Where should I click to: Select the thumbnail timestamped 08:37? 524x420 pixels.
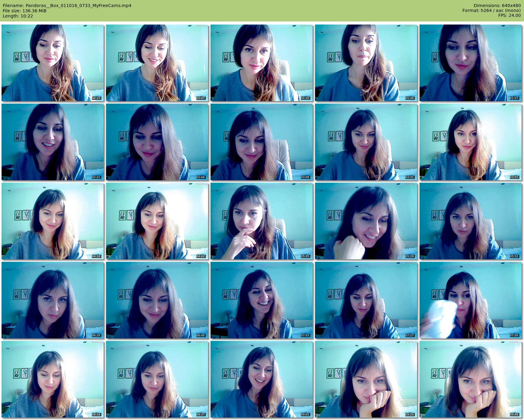(x=157, y=379)
